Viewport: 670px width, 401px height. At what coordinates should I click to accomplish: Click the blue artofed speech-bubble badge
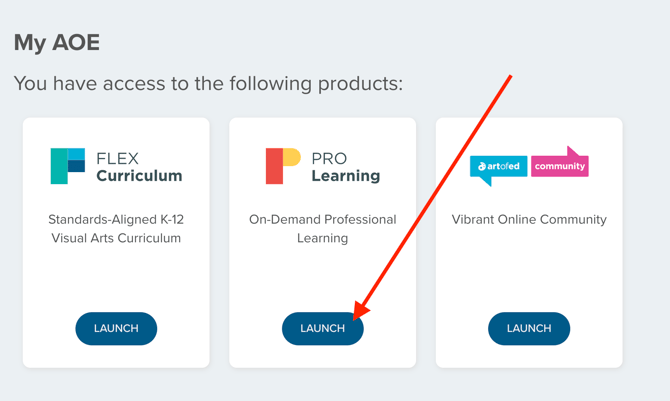click(x=498, y=167)
